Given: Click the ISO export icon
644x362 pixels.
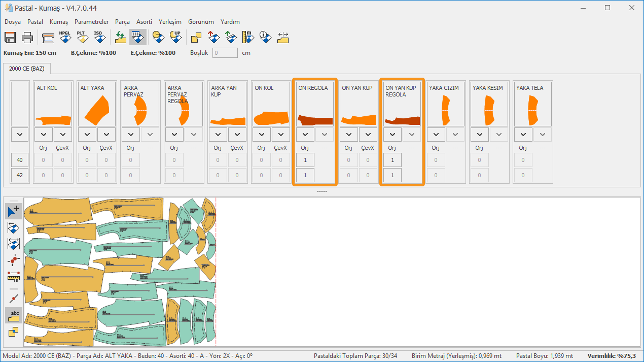Looking at the screenshot, I should (98, 37).
